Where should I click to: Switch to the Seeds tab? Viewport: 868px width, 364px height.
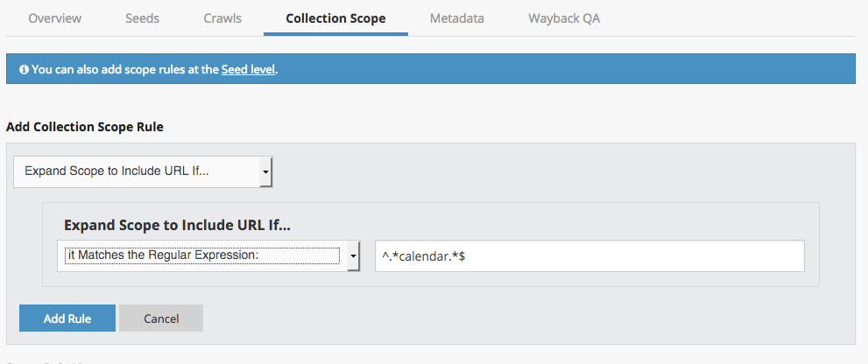coord(143,17)
